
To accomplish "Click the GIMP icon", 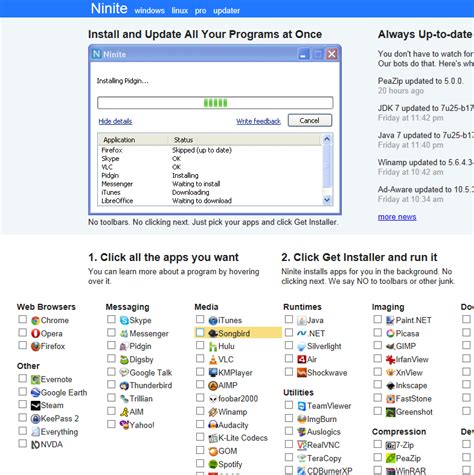I will (390, 346).
